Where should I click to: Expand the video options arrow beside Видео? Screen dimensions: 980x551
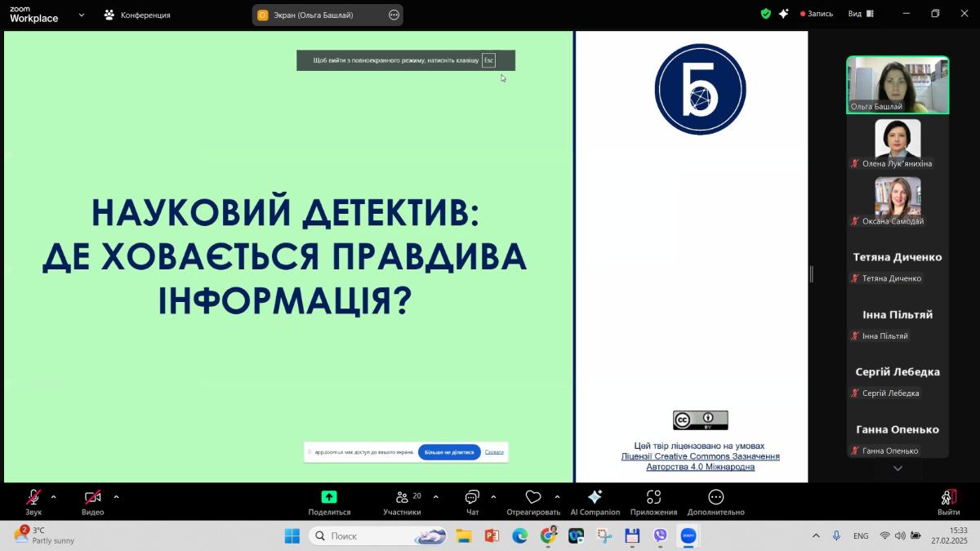[116, 496]
